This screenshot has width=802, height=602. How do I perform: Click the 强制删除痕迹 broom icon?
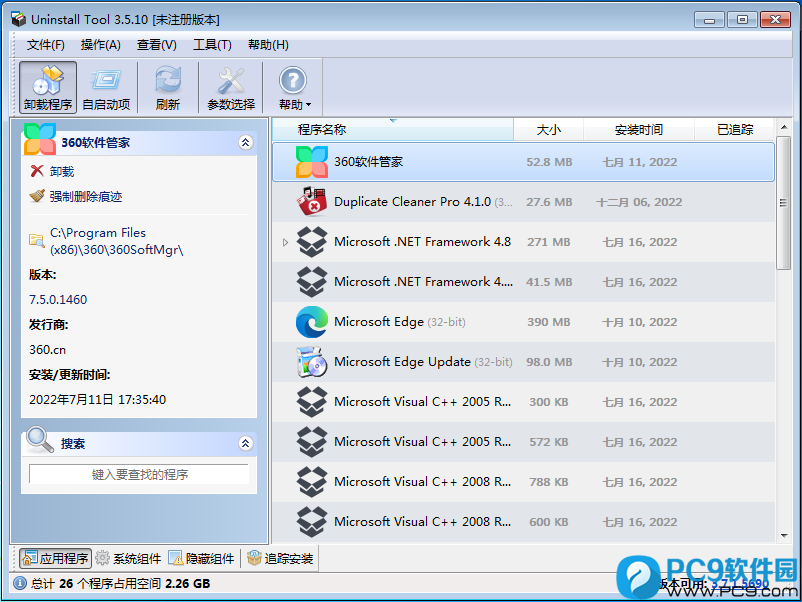[x=37, y=196]
